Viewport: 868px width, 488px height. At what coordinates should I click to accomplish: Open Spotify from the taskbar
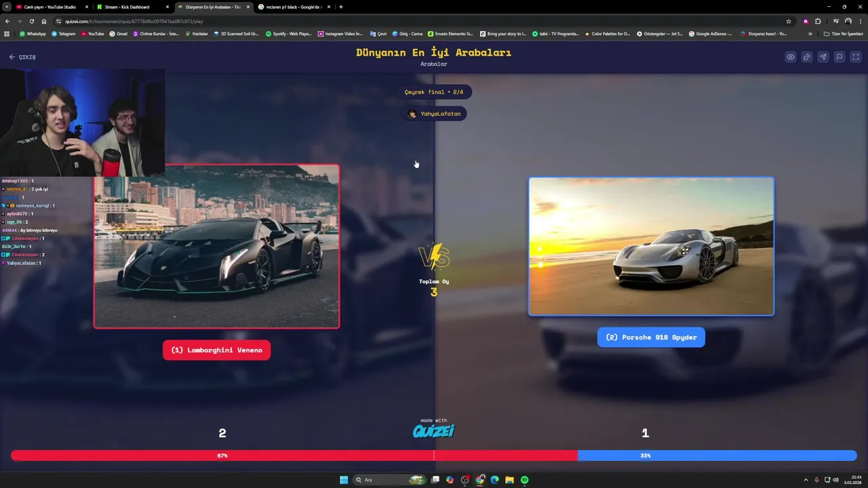coord(524,480)
